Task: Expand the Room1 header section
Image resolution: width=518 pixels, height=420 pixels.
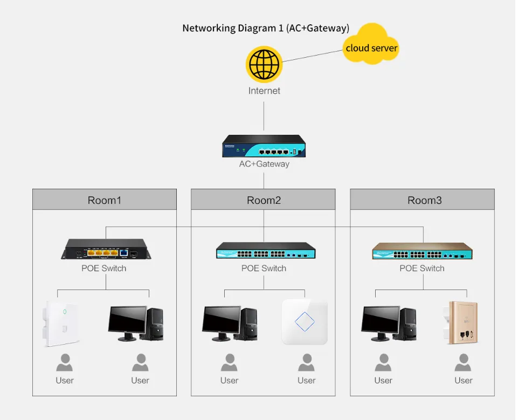Action: click(104, 199)
